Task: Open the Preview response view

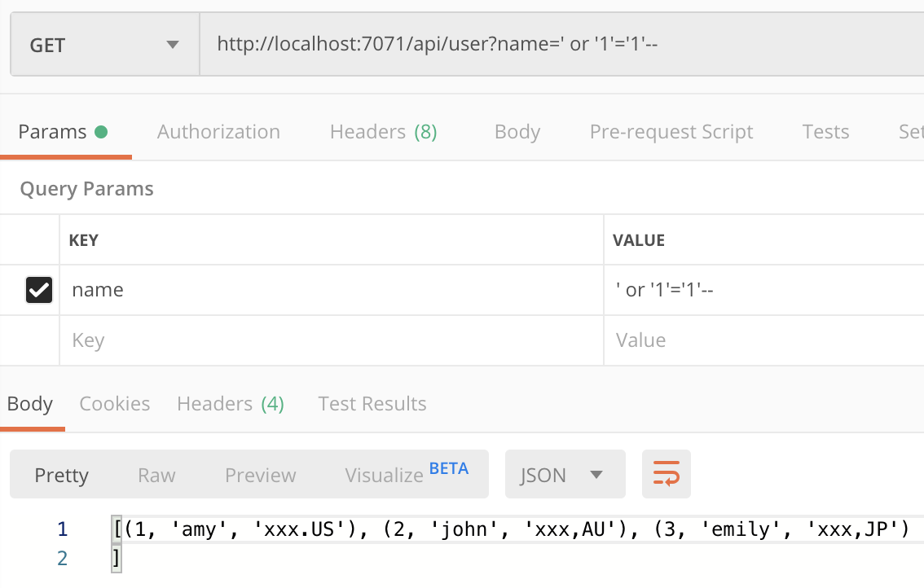Action: pos(260,474)
